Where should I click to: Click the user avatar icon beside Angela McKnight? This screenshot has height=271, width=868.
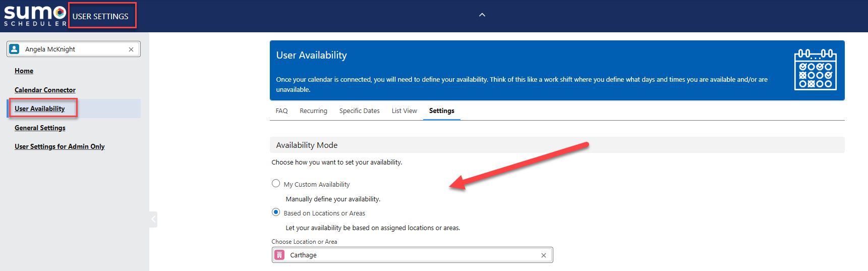click(x=15, y=49)
